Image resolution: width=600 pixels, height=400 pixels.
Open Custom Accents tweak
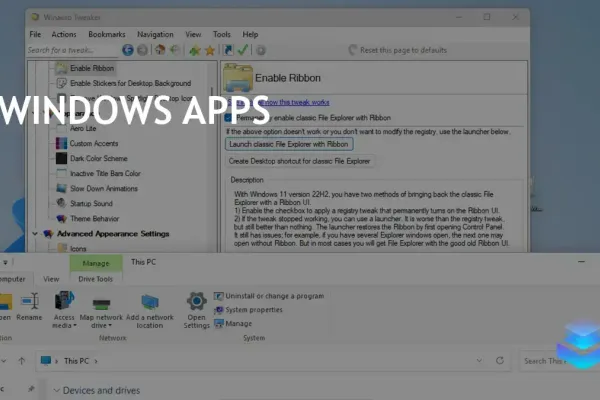tap(94, 144)
